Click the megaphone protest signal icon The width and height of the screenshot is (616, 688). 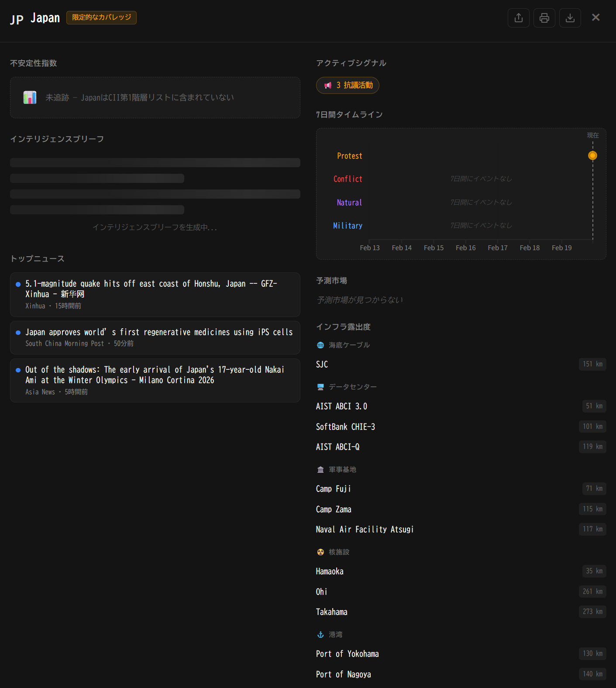(x=328, y=86)
